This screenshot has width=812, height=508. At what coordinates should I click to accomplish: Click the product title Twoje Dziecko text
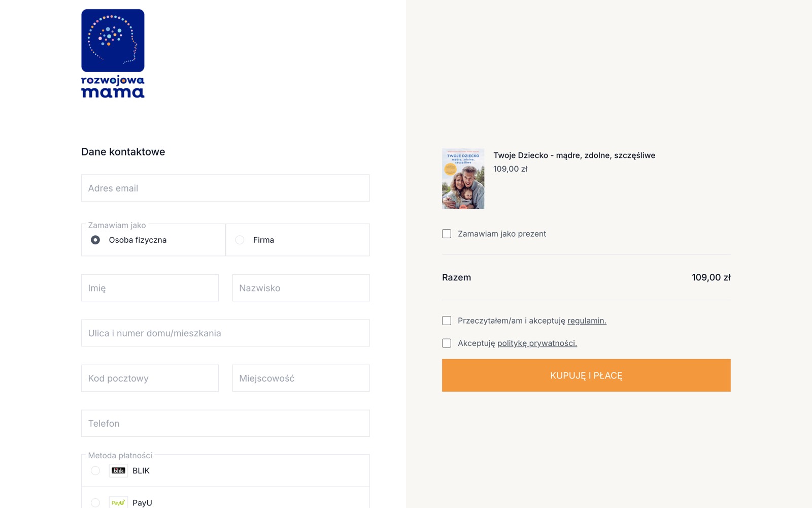click(574, 155)
